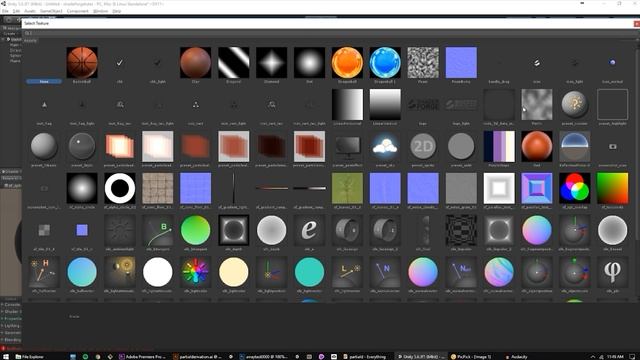Select the RGB overlapping circles texture
Image resolution: width=640 pixels, height=360 pixels.
click(x=574, y=188)
